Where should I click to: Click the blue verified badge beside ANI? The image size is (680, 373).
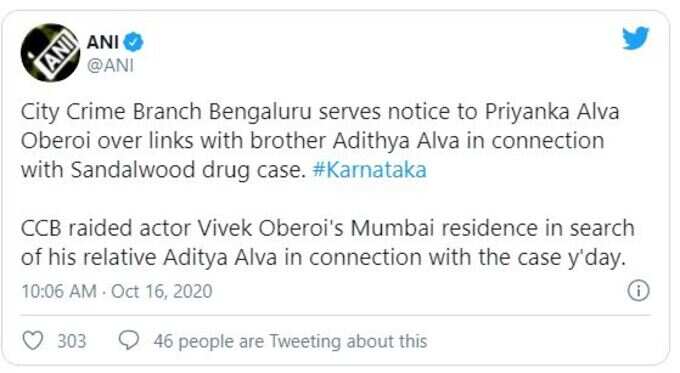click(x=134, y=42)
